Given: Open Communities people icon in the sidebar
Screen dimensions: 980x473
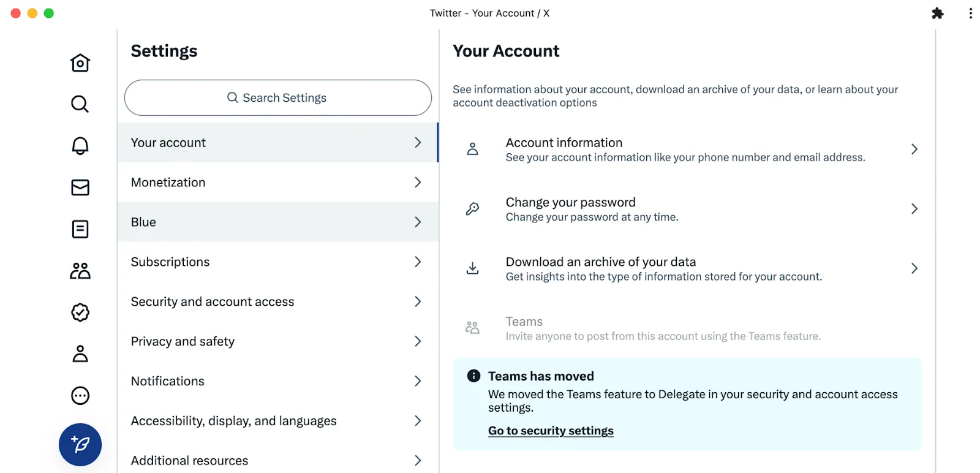Looking at the screenshot, I should (80, 271).
